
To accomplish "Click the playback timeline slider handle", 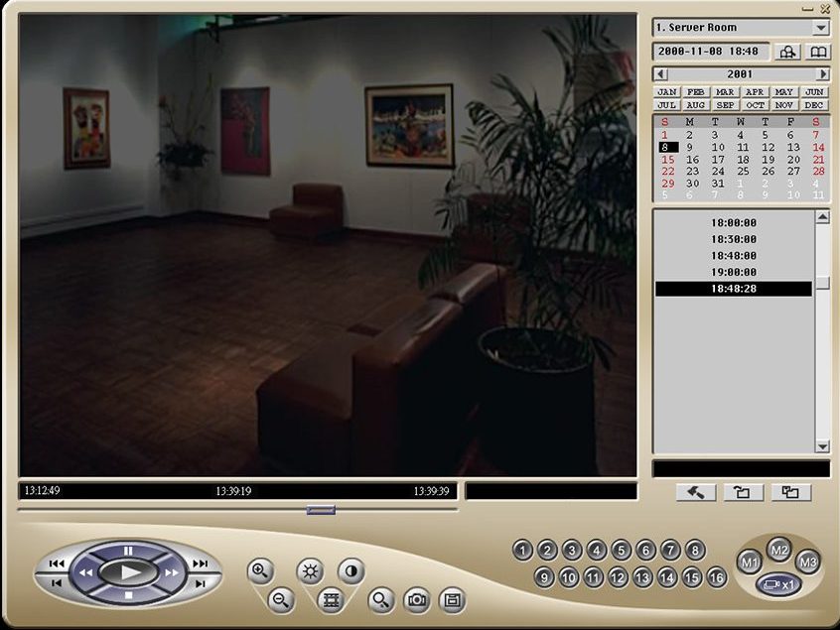I will click(321, 510).
